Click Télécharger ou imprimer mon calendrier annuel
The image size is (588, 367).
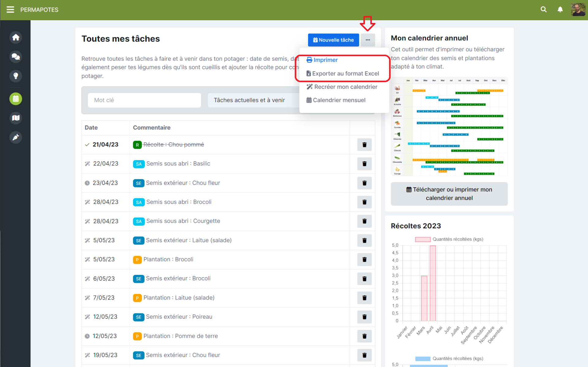click(449, 194)
